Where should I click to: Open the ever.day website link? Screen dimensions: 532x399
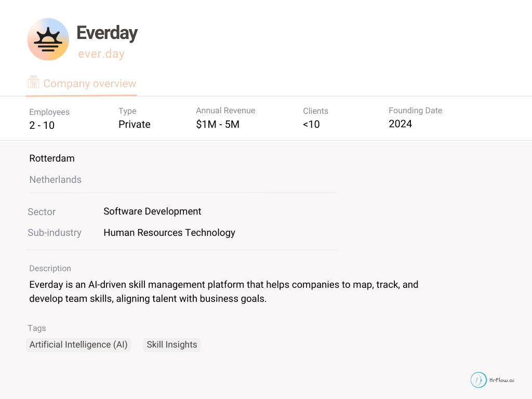101,54
